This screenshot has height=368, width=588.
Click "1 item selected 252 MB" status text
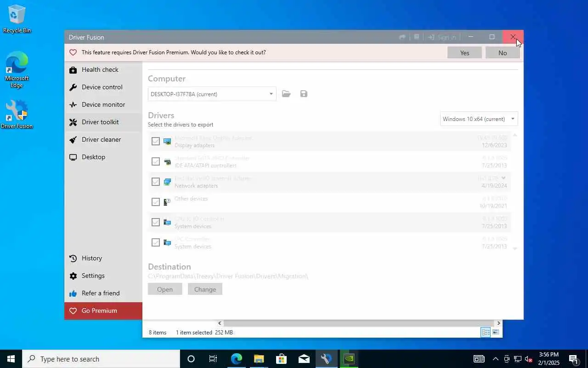point(204,333)
